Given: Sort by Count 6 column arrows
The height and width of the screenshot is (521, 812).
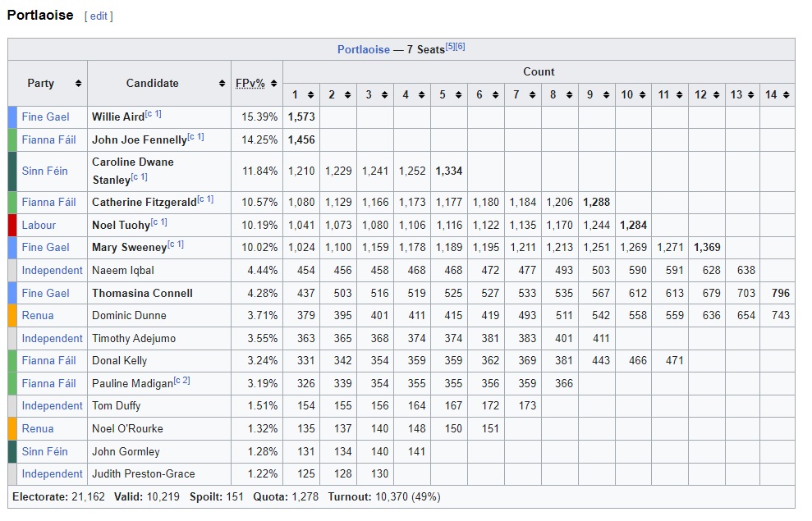Looking at the screenshot, I should [496, 94].
